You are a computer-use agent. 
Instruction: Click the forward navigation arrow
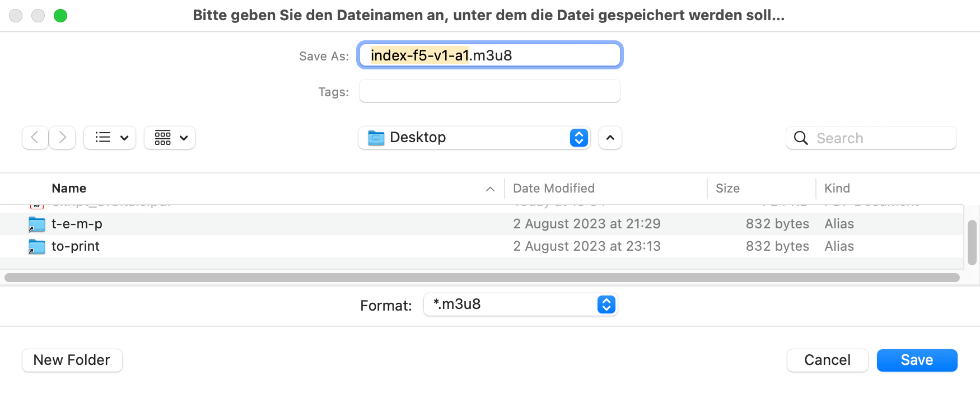coord(62,138)
